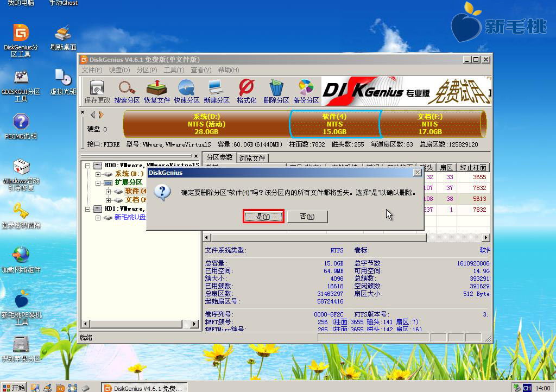The height and width of the screenshot is (392, 556).
Task: Collapse the HD0 VMware disk node
Action: tap(87, 166)
